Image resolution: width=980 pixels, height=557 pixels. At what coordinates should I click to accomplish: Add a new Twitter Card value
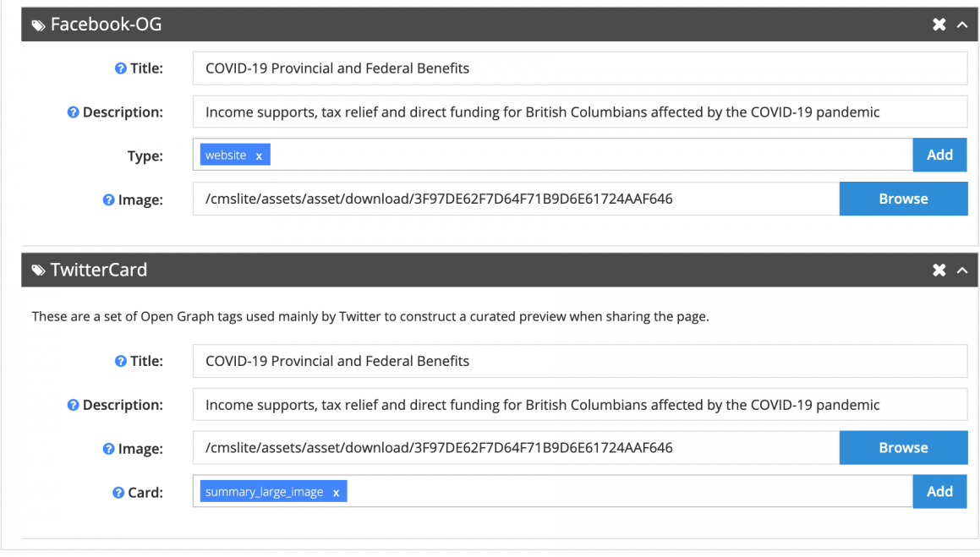tap(939, 491)
